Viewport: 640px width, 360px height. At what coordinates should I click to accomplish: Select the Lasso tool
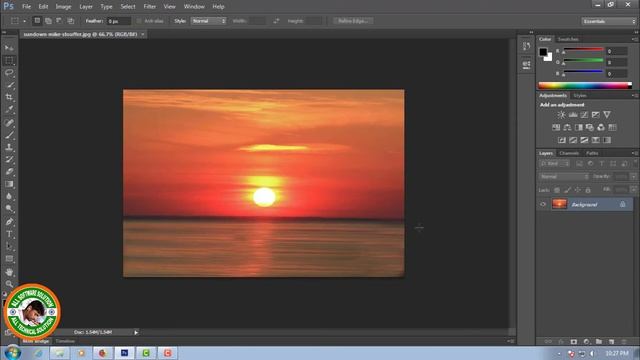[x=9, y=73]
